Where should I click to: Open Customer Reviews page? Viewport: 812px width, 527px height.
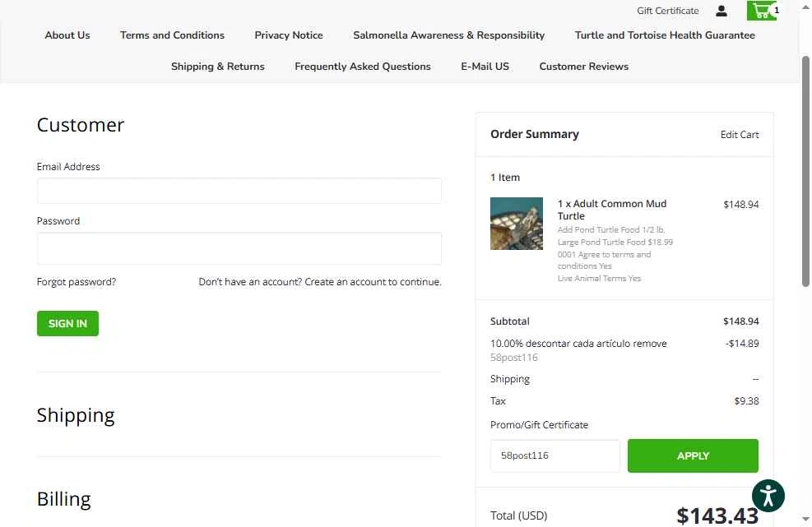[x=583, y=67]
